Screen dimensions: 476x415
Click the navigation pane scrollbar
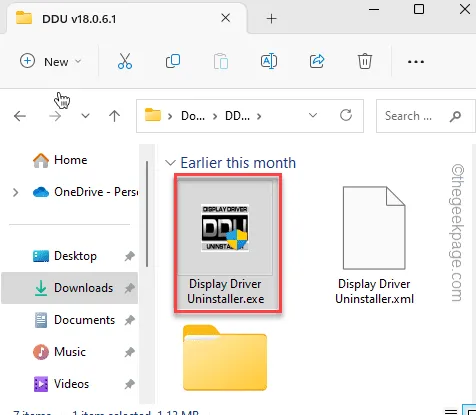point(147,214)
